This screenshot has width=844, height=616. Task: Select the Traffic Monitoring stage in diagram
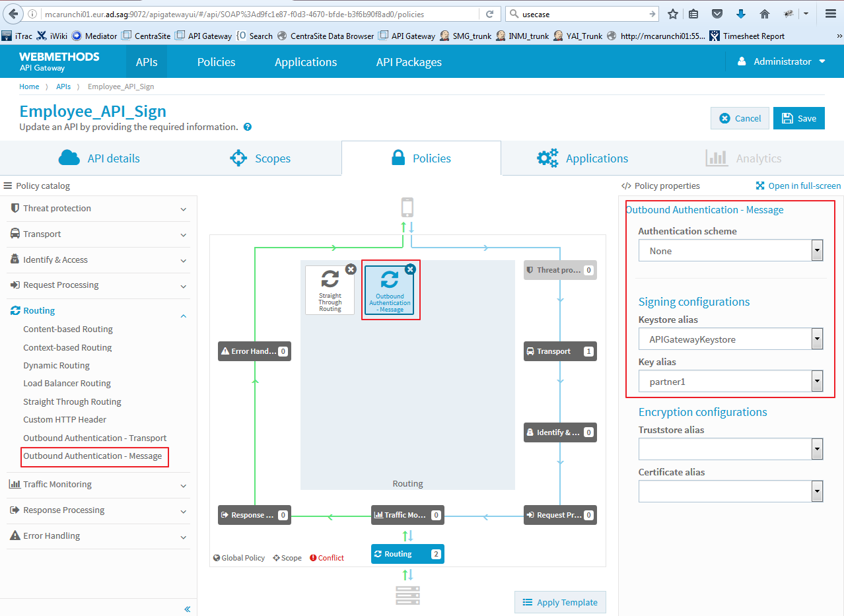pos(407,515)
